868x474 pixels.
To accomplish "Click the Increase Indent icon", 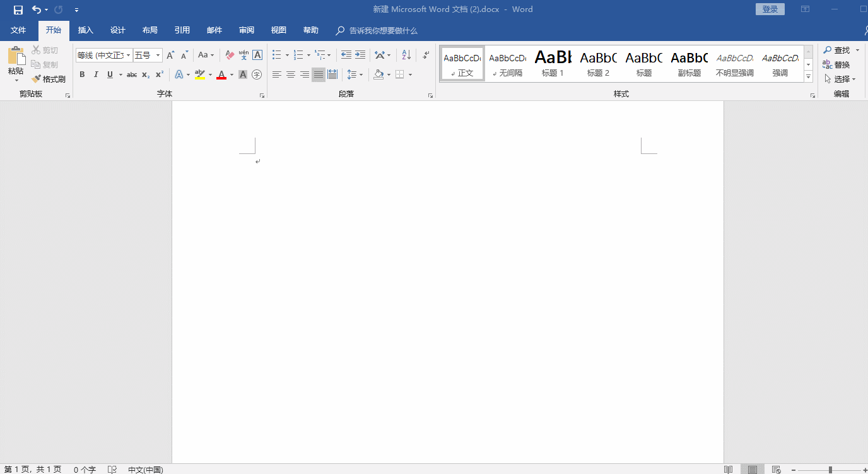I will [x=360, y=56].
